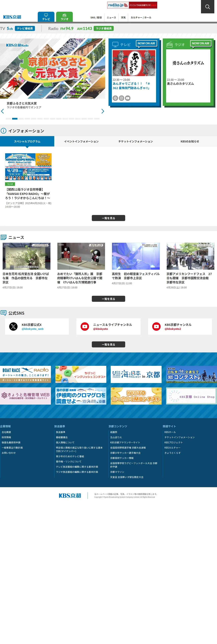The height and width of the screenshot is (644, 217).
Task: Open きょうとくらす footer link
Action: coord(172,453)
